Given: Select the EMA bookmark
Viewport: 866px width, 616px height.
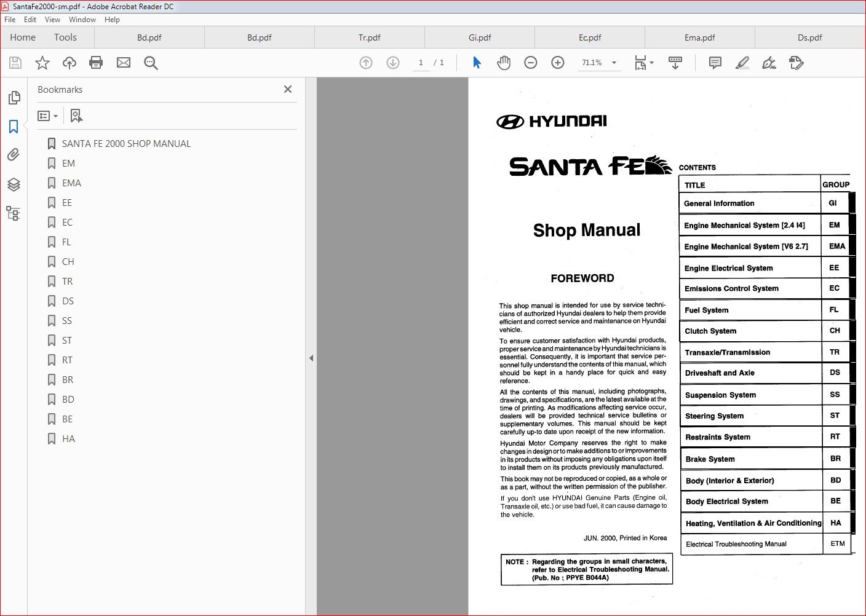Looking at the screenshot, I should [x=71, y=183].
